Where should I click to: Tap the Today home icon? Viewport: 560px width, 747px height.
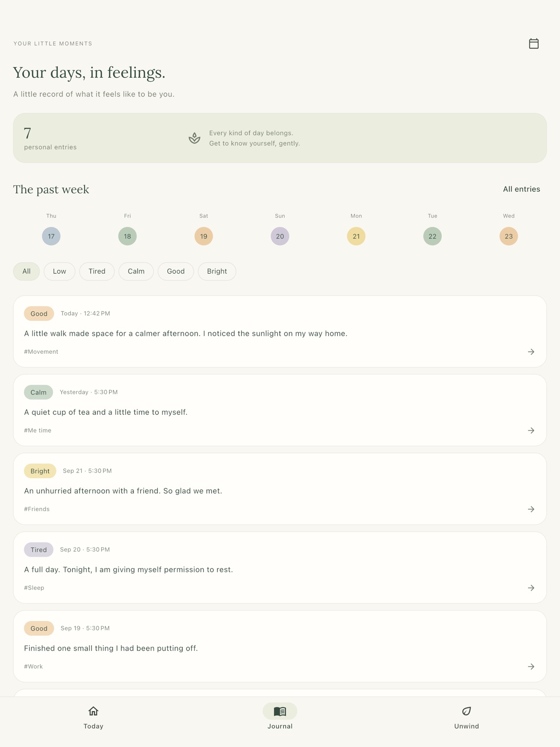point(93,711)
